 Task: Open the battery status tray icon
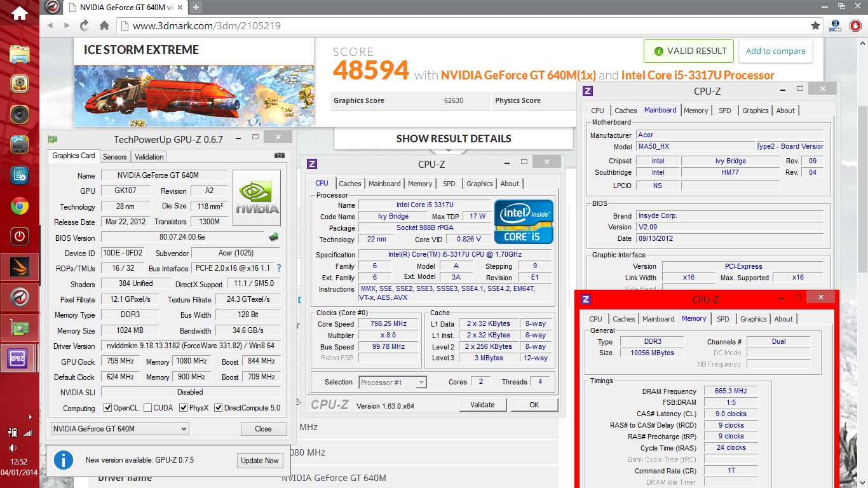[13, 433]
